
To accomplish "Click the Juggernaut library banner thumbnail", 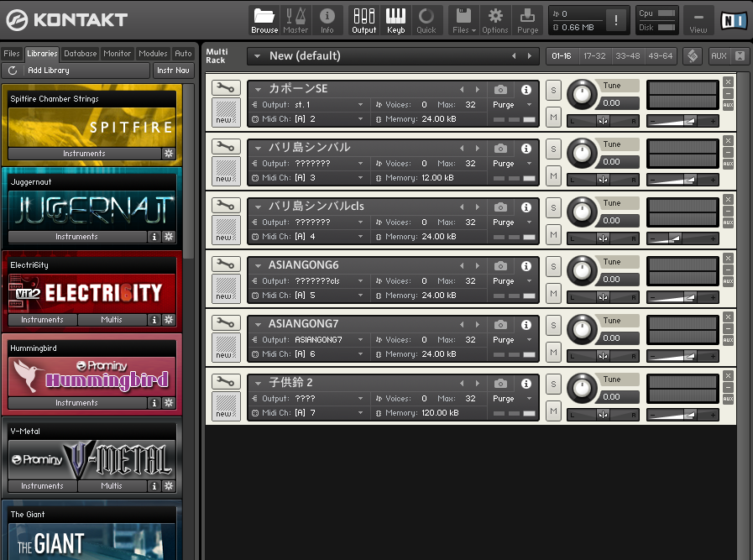I will click(x=92, y=209).
